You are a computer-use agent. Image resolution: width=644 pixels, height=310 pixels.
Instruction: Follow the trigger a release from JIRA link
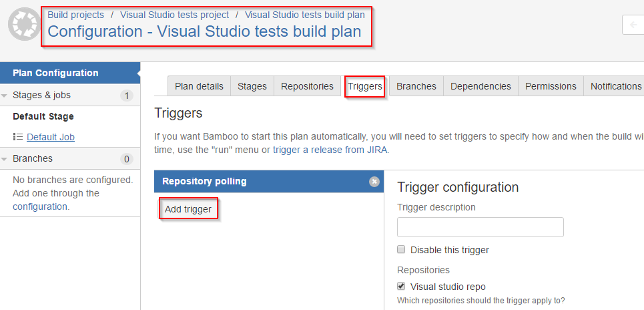tap(330, 150)
